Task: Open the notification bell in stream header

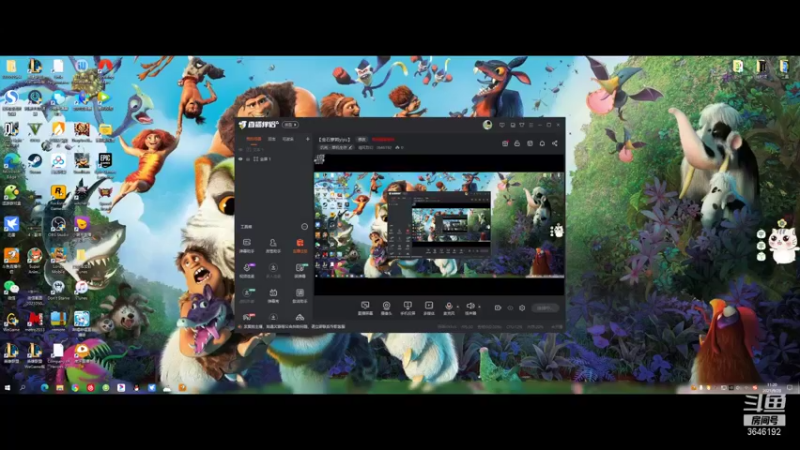Action: tap(542, 143)
